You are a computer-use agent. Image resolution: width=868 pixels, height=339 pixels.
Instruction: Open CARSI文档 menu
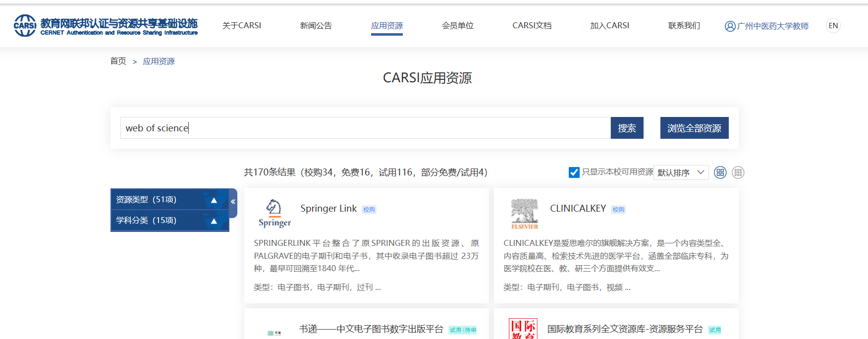click(x=532, y=25)
